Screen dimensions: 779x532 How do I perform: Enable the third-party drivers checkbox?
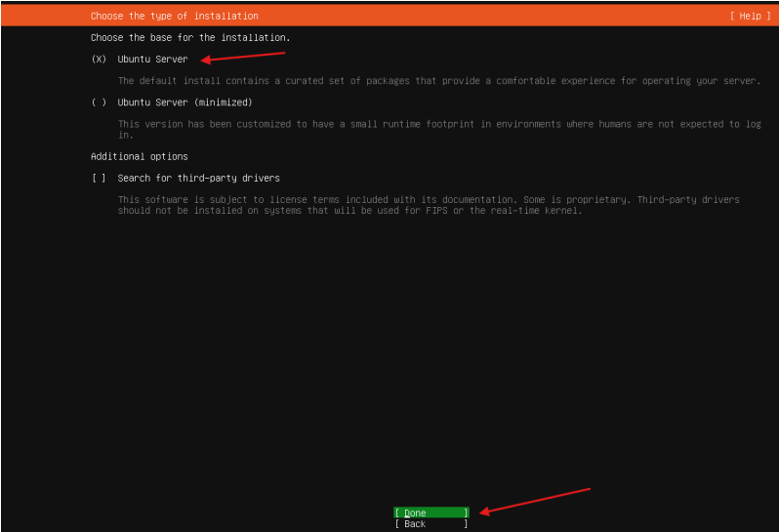tap(99, 179)
